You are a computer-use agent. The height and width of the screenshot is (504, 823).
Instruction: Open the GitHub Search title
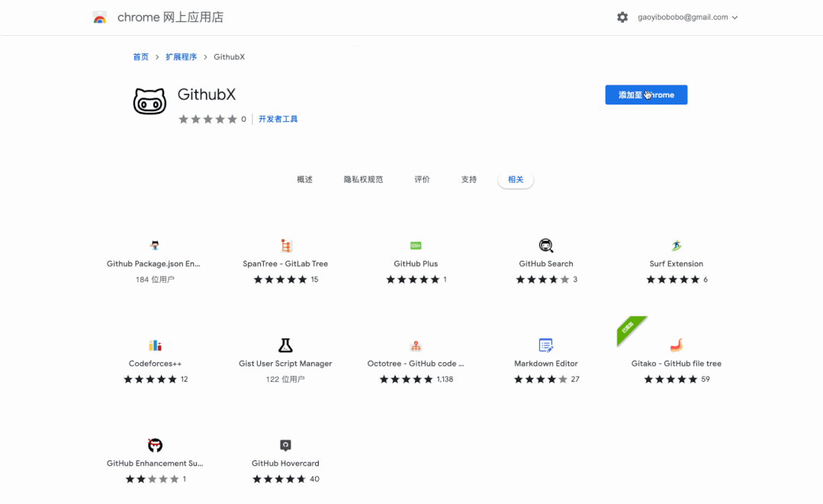pos(546,264)
